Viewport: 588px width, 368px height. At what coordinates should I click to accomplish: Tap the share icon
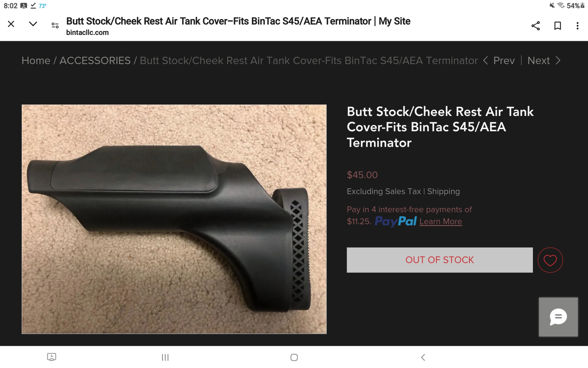pyautogui.click(x=536, y=26)
